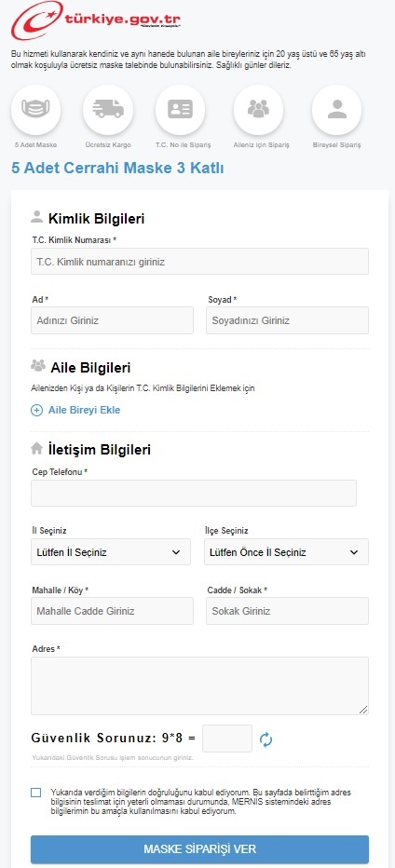The height and width of the screenshot is (868, 395).
Task: Focus the T.C. Kimlik Numarası field
Action: [x=199, y=262]
